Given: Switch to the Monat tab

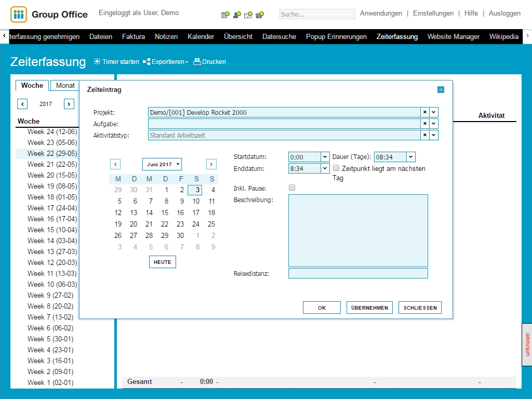Looking at the screenshot, I should 65,85.
